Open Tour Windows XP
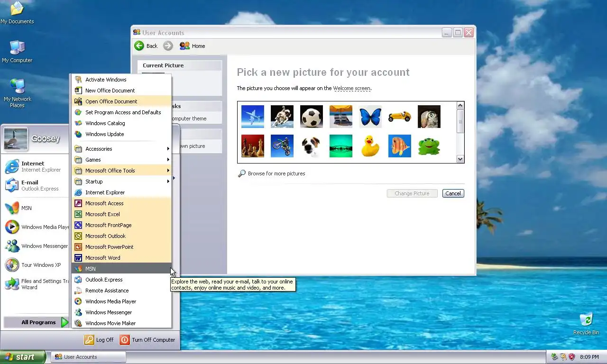 pyautogui.click(x=37, y=265)
